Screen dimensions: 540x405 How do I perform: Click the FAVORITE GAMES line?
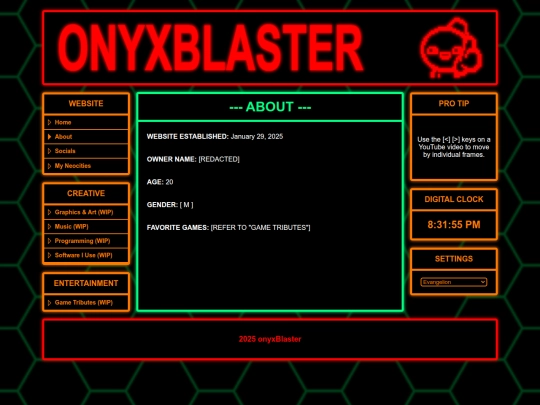coord(228,227)
